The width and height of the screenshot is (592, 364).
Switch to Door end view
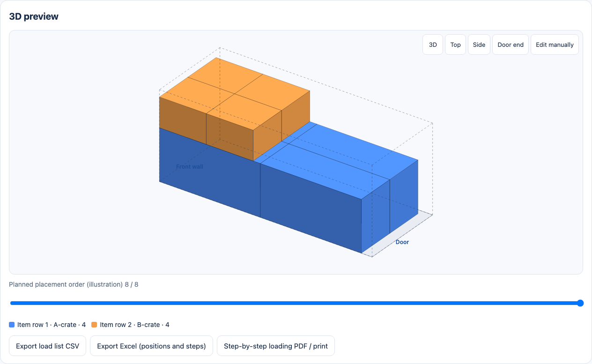click(511, 45)
